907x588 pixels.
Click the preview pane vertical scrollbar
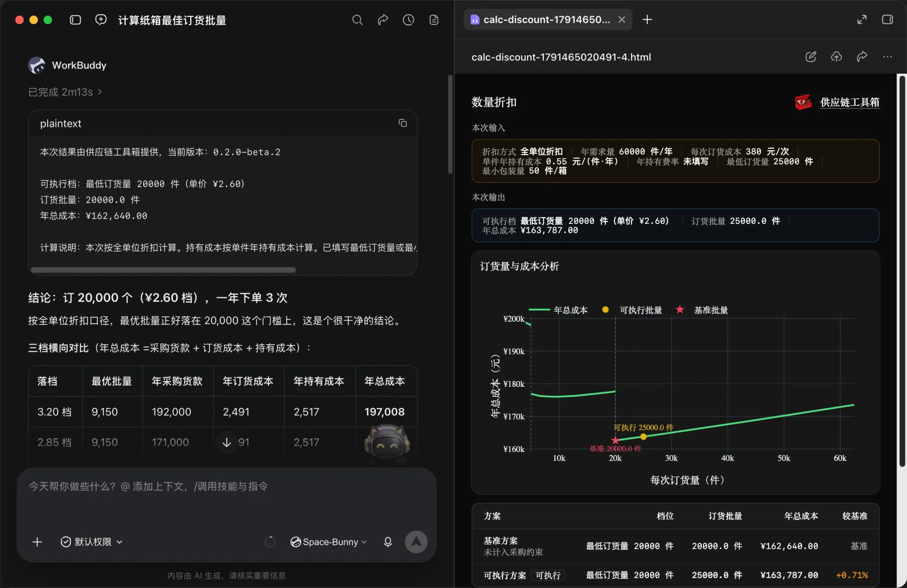tap(902, 272)
